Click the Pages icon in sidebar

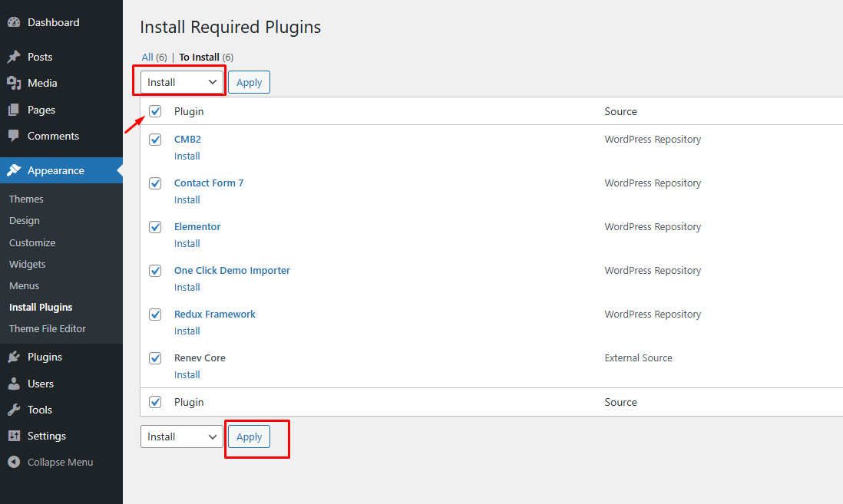(14, 110)
